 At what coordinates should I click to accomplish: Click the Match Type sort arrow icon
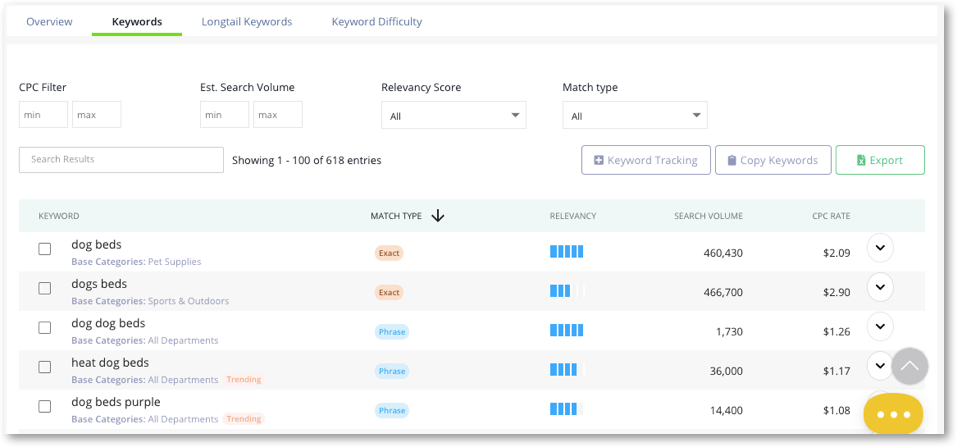click(438, 216)
